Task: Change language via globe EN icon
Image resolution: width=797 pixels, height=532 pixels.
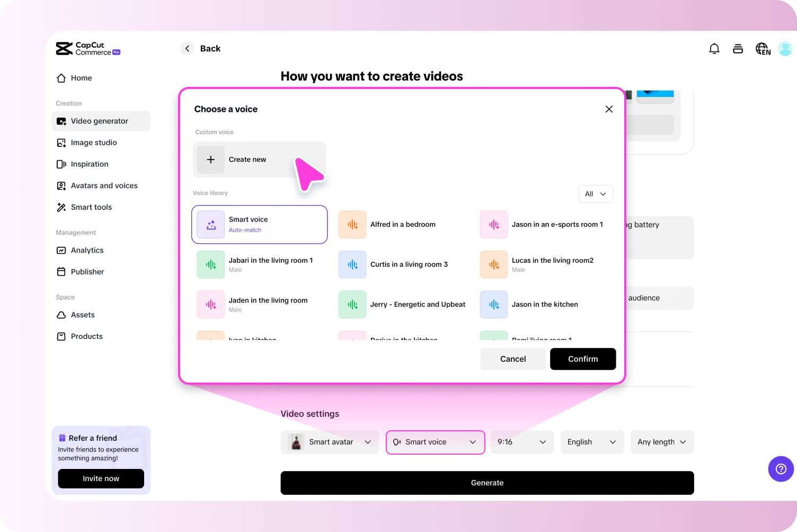Action: pyautogui.click(x=763, y=49)
